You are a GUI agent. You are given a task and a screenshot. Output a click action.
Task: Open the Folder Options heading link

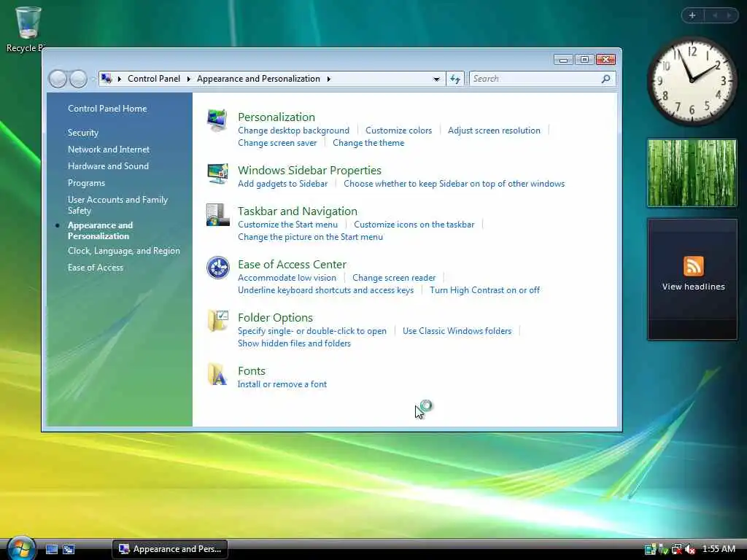click(275, 318)
